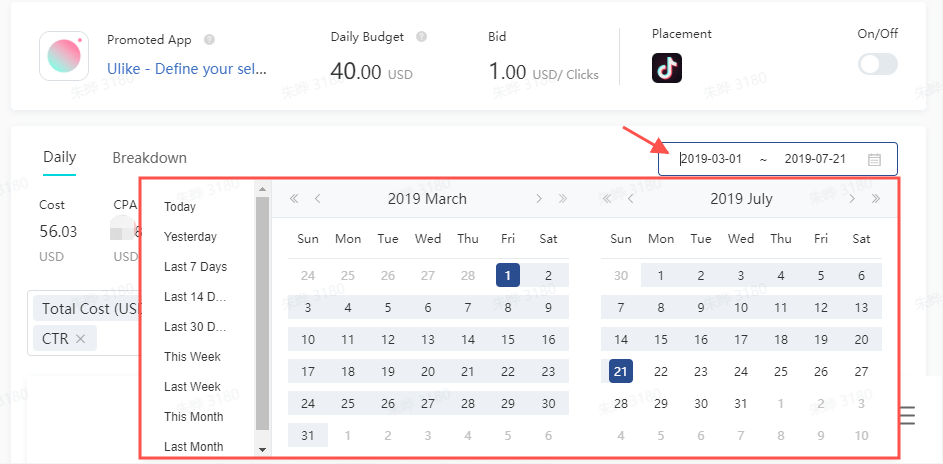
Task: Remove the CTR metric tag
Action: (80, 339)
